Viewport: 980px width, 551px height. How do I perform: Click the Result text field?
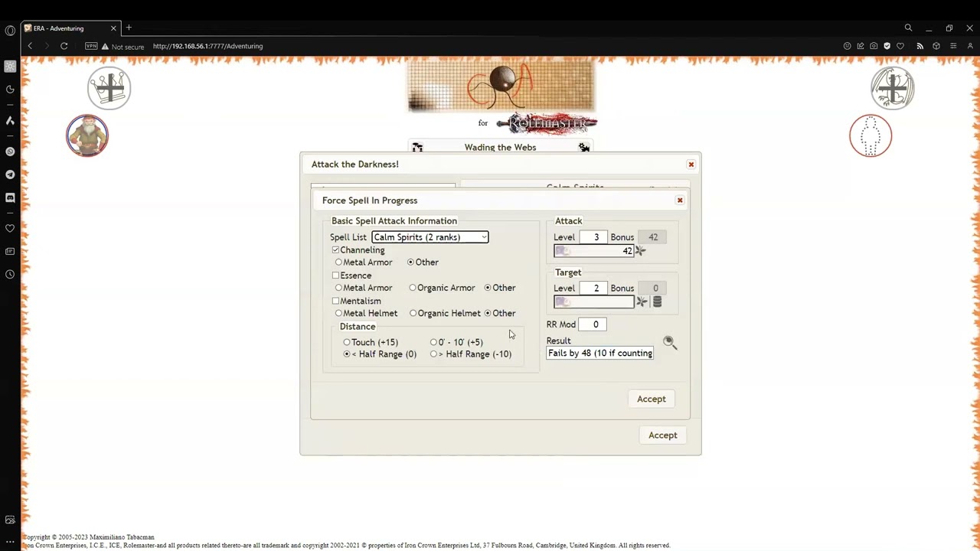pos(600,354)
